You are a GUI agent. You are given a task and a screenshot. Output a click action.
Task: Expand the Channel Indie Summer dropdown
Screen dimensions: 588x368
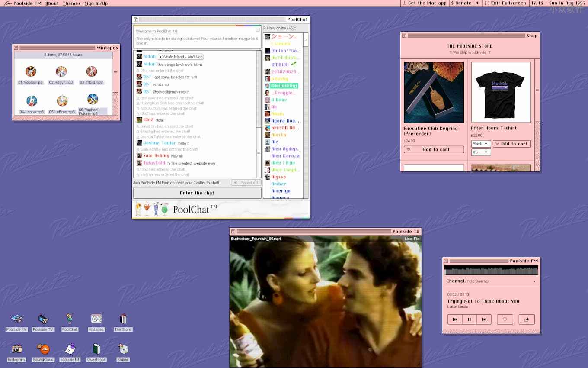[491, 281]
